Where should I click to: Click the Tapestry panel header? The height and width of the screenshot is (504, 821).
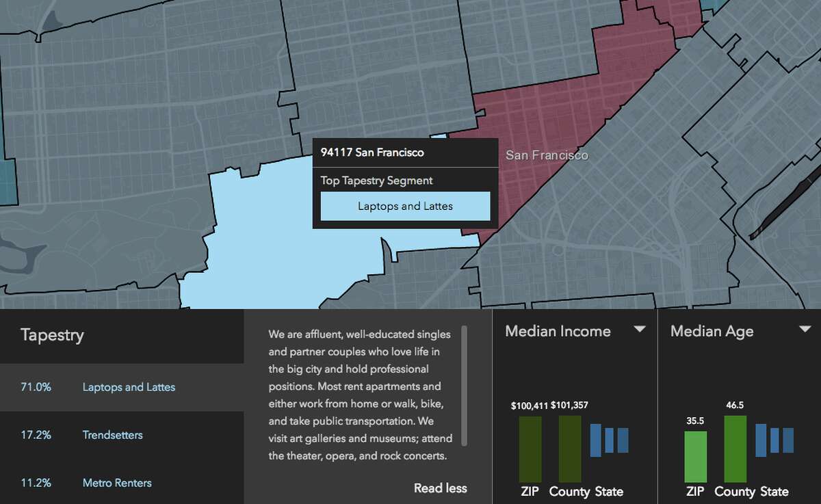[x=52, y=335]
